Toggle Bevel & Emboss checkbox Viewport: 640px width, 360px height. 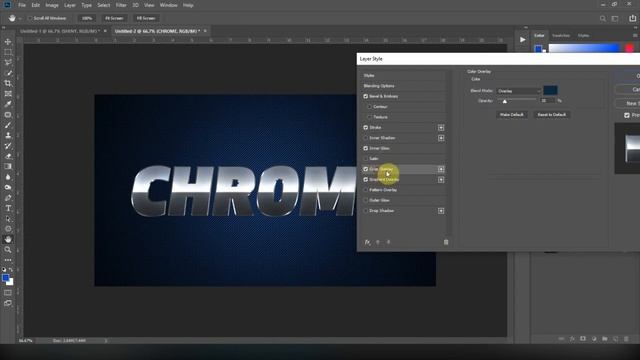[366, 96]
